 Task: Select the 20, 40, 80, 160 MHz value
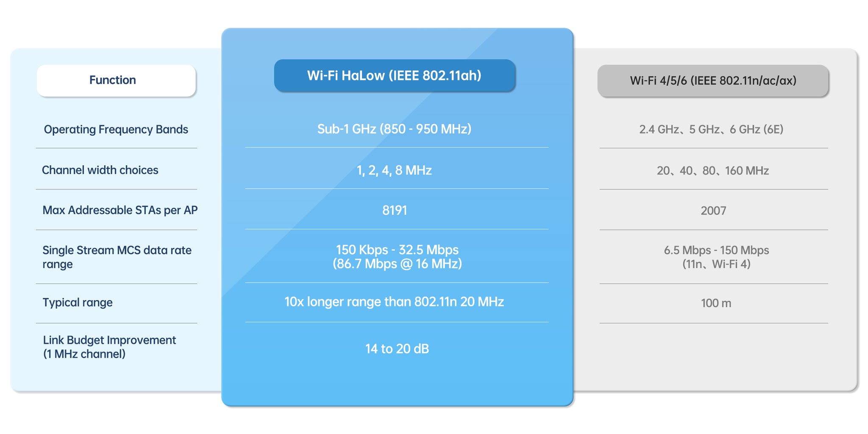713,171
